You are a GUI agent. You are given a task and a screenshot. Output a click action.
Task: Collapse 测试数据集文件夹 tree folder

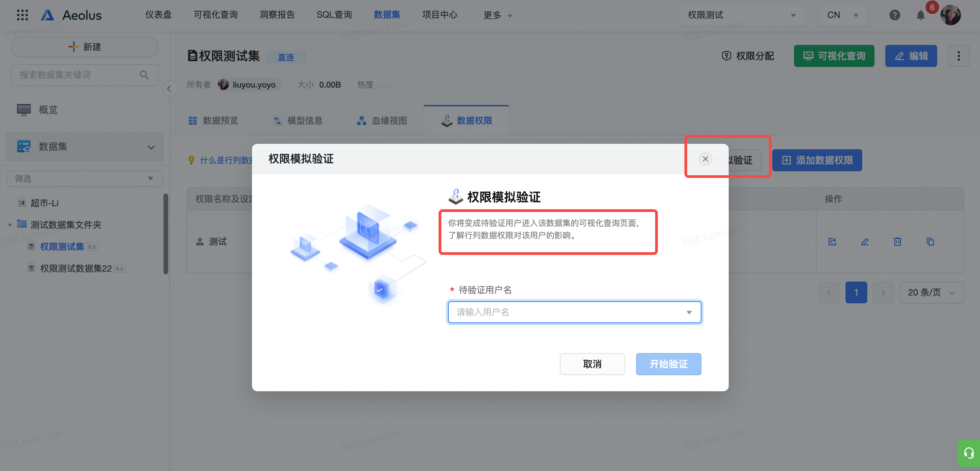[x=10, y=225]
